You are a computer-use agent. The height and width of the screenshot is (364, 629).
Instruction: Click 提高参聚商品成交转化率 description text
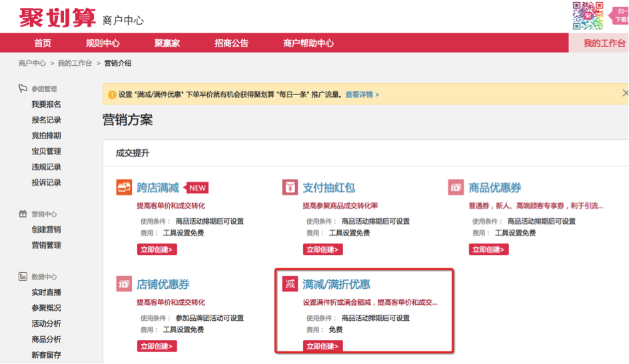tap(340, 206)
